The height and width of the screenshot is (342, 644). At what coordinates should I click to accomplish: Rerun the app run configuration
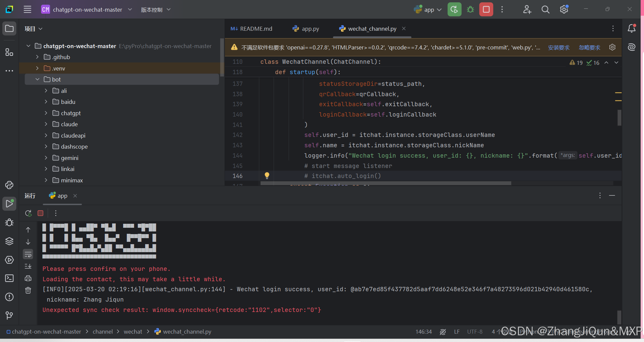pos(28,213)
